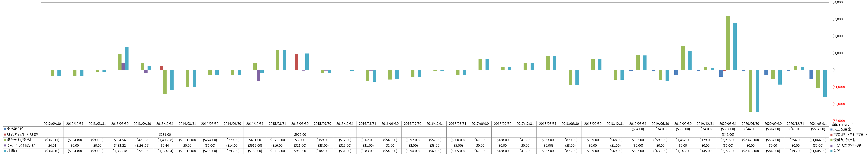
Task: Click the $179.00 bond cell
Action: coord(705,140)
